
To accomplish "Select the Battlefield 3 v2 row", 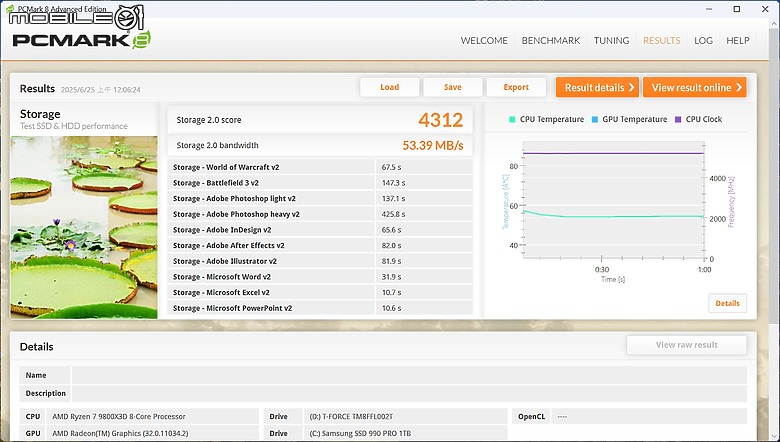I will point(320,183).
